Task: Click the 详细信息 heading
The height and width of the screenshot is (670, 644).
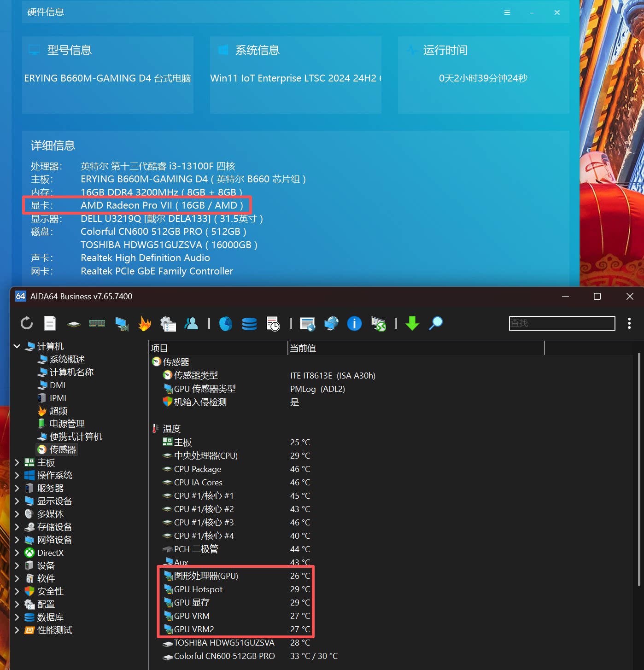Action: (53, 146)
